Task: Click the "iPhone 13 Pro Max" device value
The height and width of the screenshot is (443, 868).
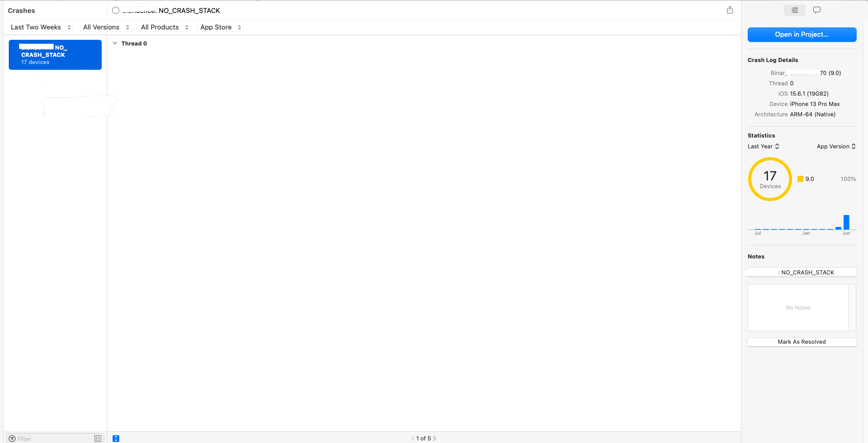Action: tap(815, 104)
